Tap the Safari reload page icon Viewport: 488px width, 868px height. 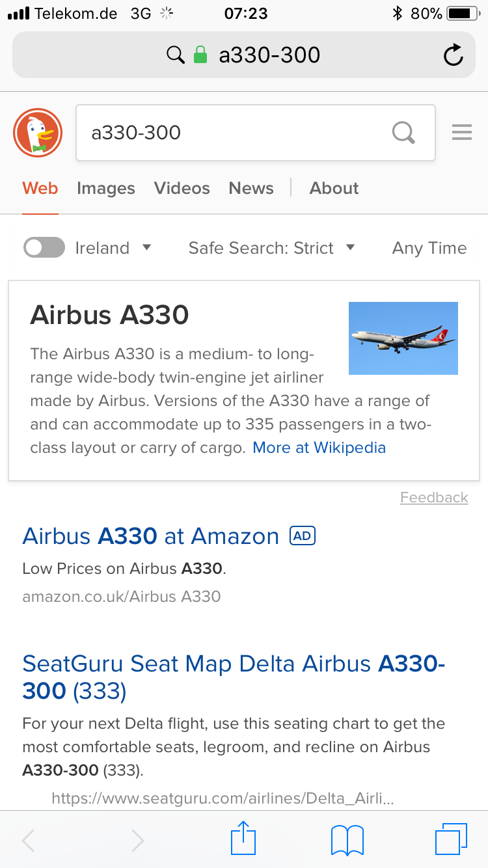pos(454,55)
